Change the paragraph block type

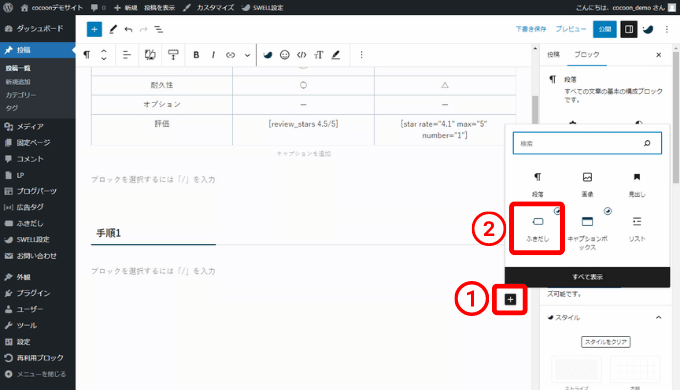click(x=87, y=55)
